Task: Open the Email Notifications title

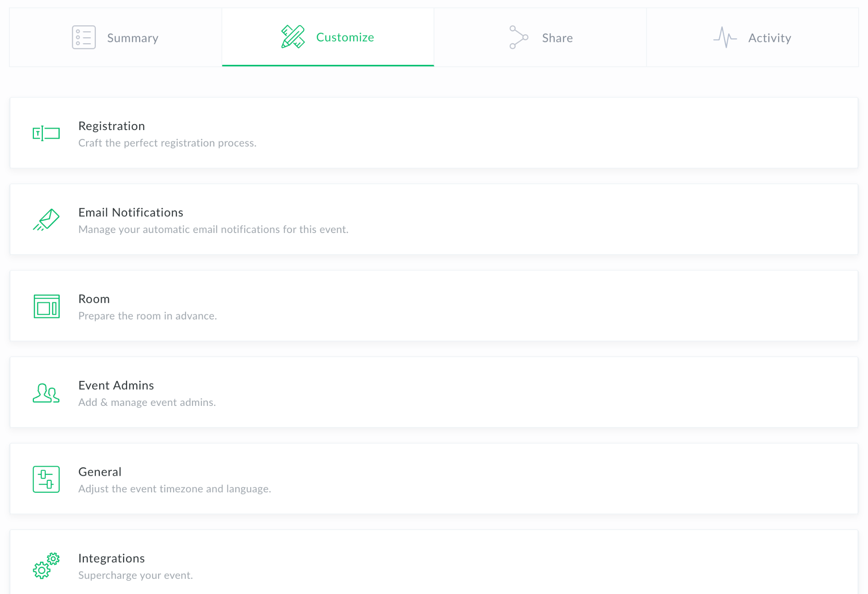Action: click(131, 212)
